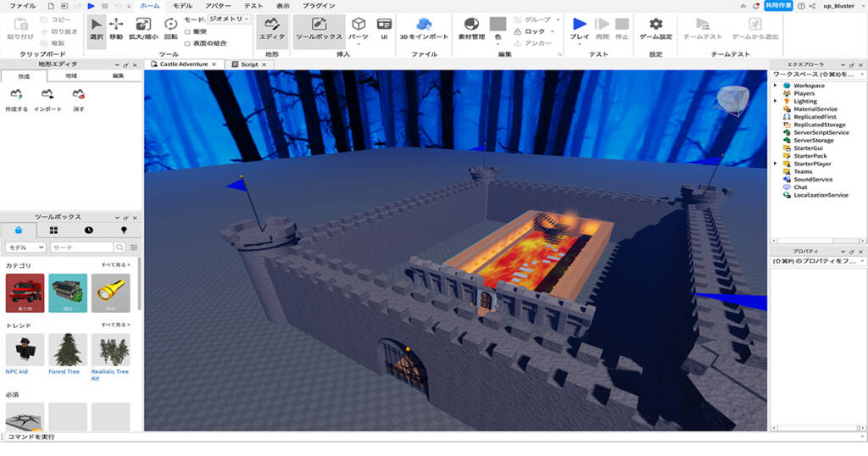Switch terrain editor to 地域 tab
The image size is (868, 456).
click(71, 75)
